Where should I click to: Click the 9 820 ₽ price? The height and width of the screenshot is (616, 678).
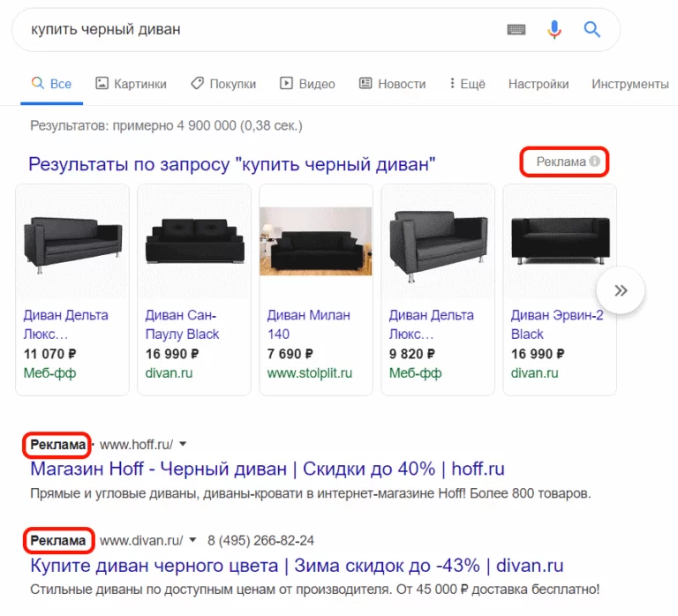coord(411,354)
